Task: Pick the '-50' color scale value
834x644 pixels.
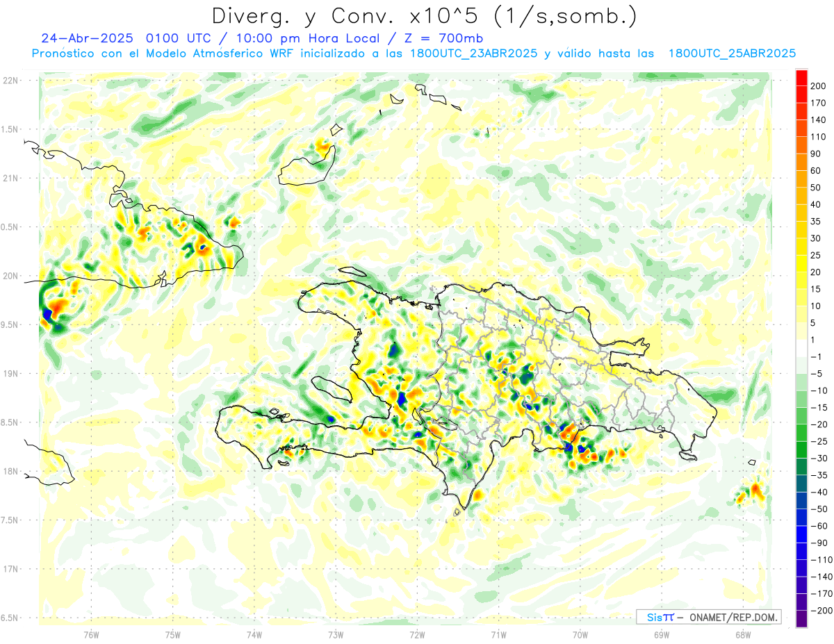Action: (x=819, y=509)
